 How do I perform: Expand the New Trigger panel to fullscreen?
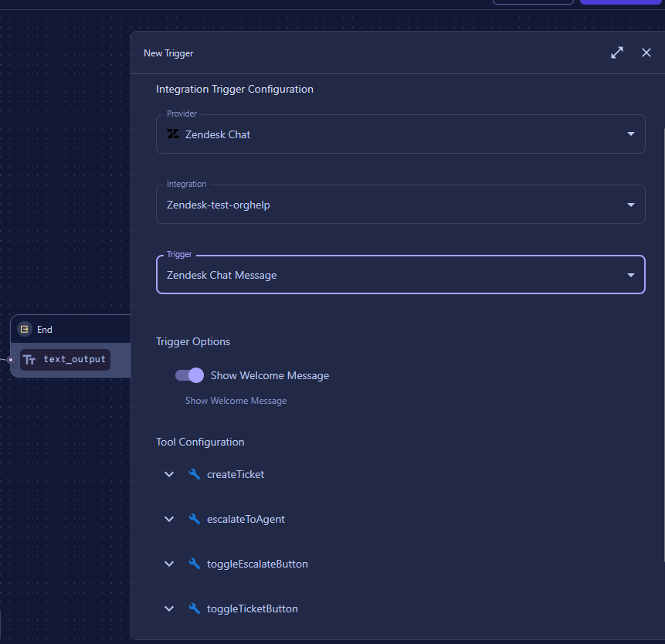616,53
